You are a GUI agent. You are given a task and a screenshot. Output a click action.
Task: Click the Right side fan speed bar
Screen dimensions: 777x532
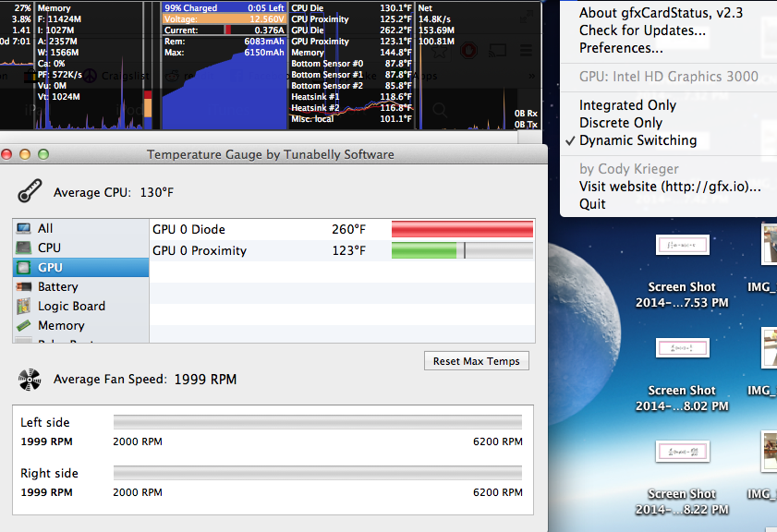318,473
